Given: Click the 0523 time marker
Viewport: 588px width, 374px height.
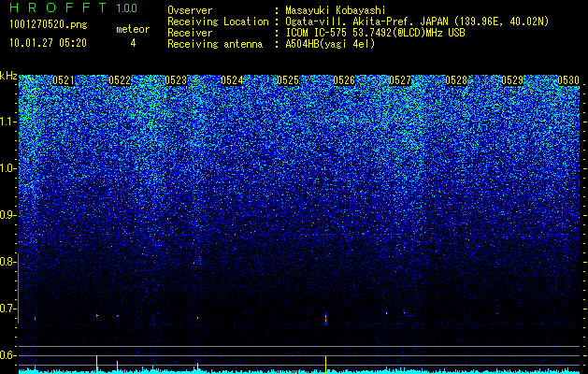Looking at the screenshot, I should click(176, 80).
